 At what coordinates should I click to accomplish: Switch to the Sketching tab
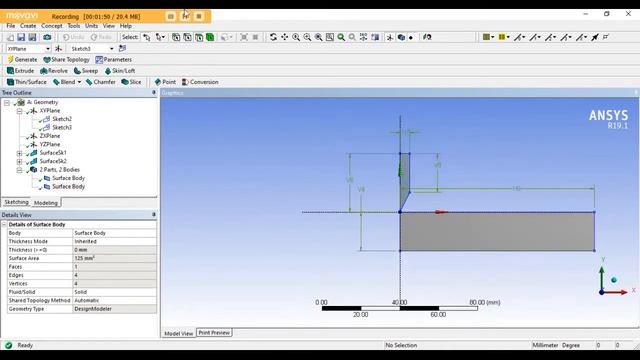[x=16, y=202]
